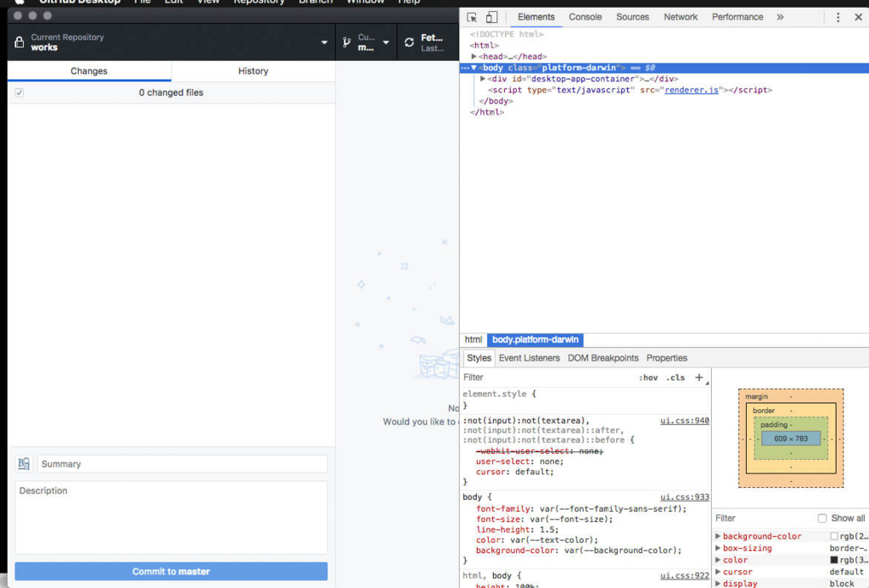The height and width of the screenshot is (588, 869).
Task: Open the Network DevTools tab
Action: 681,17
